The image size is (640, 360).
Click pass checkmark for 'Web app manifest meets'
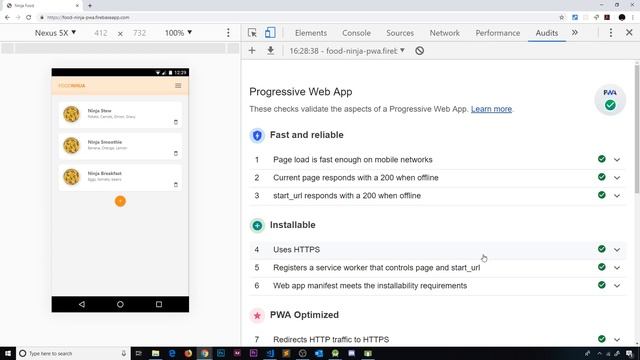602,284
